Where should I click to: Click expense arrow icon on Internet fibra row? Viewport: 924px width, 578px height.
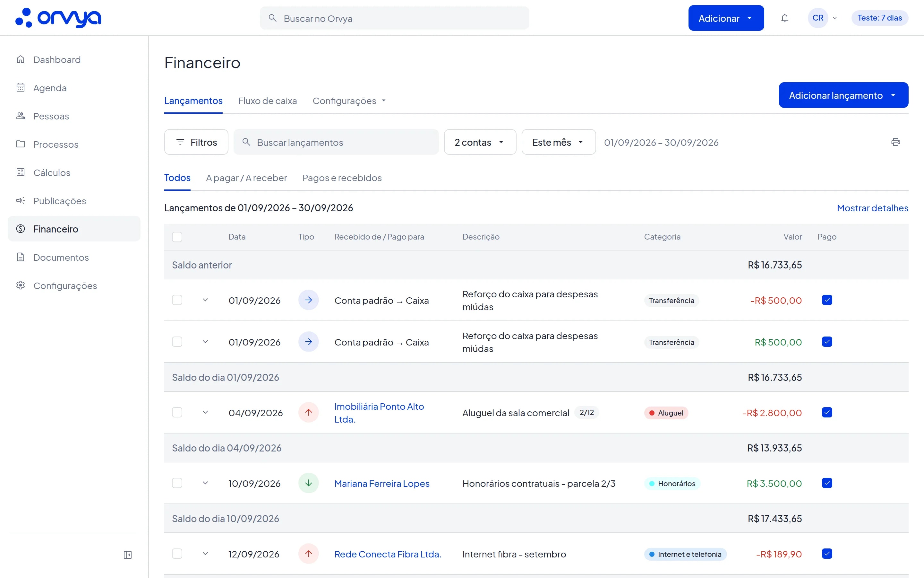pyautogui.click(x=309, y=554)
